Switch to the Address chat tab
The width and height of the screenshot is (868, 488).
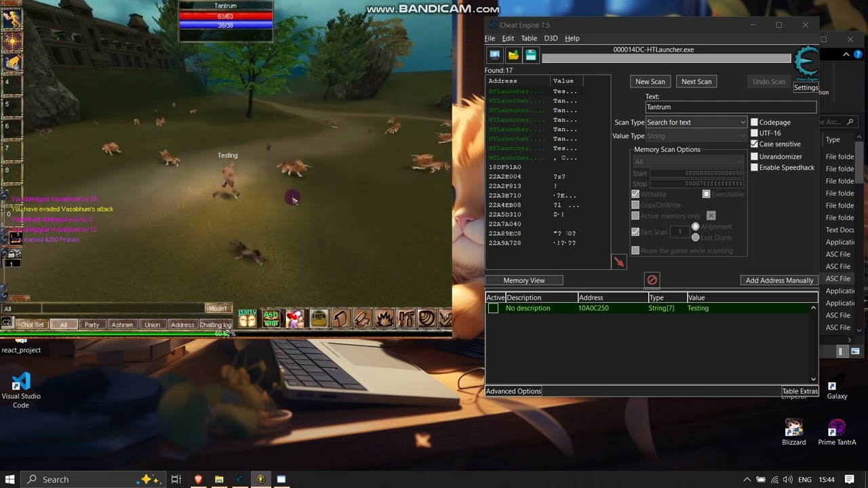[182, 325]
